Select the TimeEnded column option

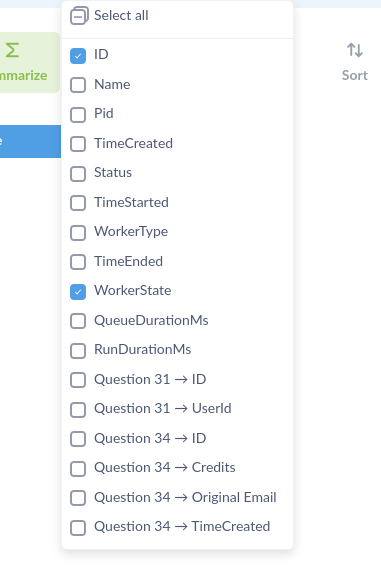click(78, 262)
